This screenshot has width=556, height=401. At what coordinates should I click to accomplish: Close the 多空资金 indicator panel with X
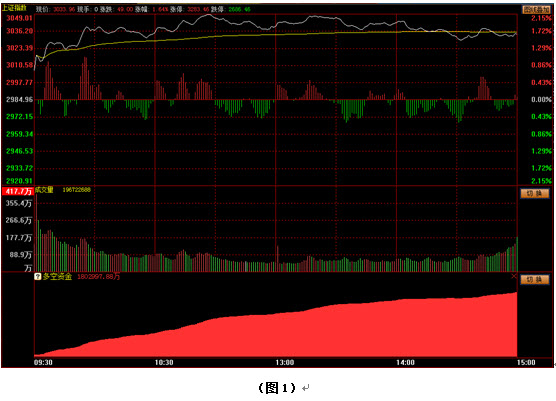(x=514, y=276)
